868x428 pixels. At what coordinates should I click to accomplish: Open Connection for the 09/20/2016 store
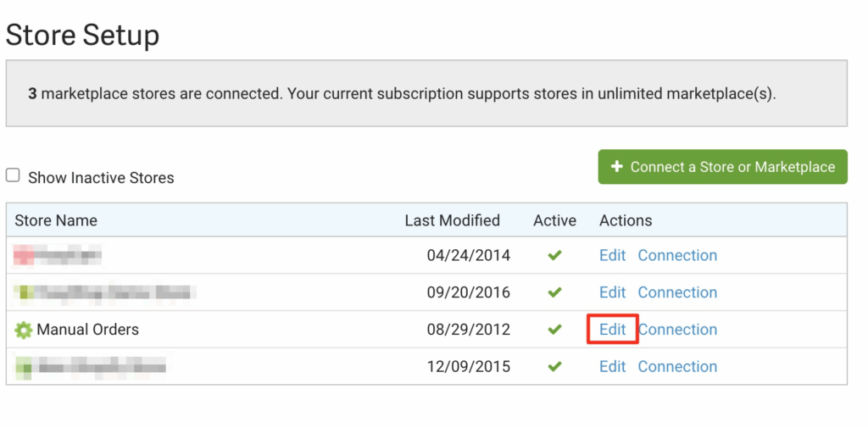(x=677, y=292)
